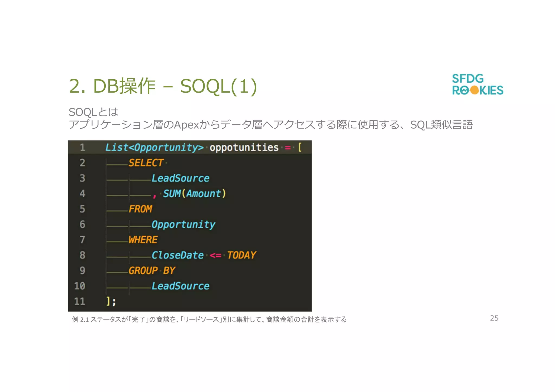Screen dimensions: 555x392
Task: Click the 'FROM' keyword on line 5
Action: (140, 209)
